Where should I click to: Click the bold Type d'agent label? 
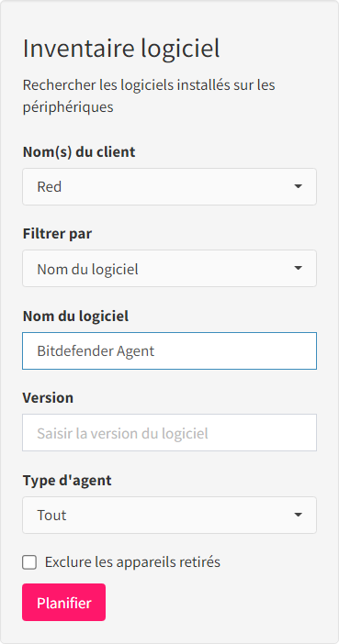tap(67, 480)
